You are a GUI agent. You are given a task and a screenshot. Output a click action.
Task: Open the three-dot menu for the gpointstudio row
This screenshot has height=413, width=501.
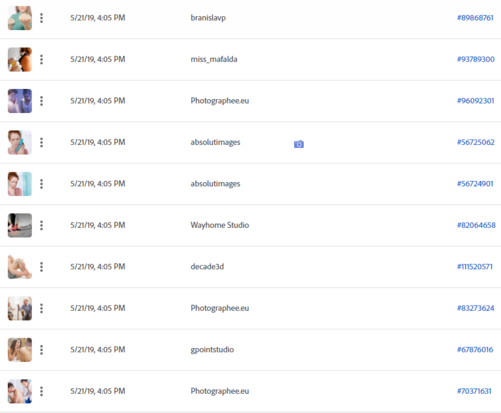[41, 350]
